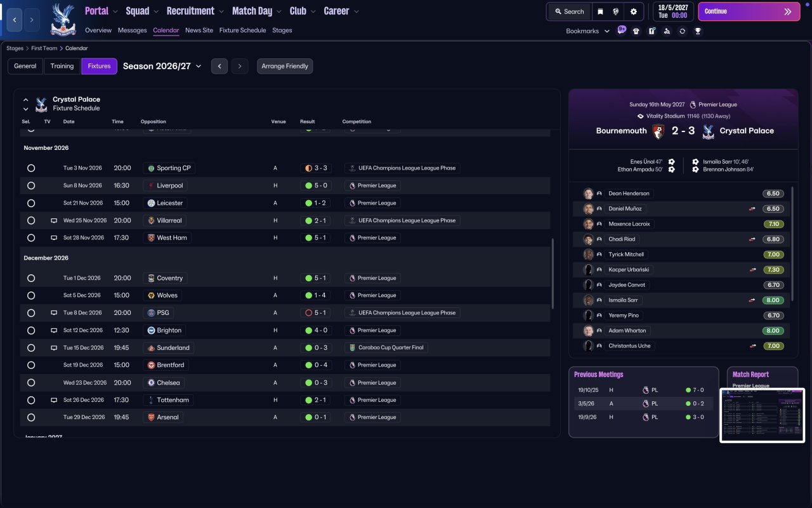The height and width of the screenshot is (508, 812).
Task: Click the Arrange Friendly button
Action: (285, 66)
